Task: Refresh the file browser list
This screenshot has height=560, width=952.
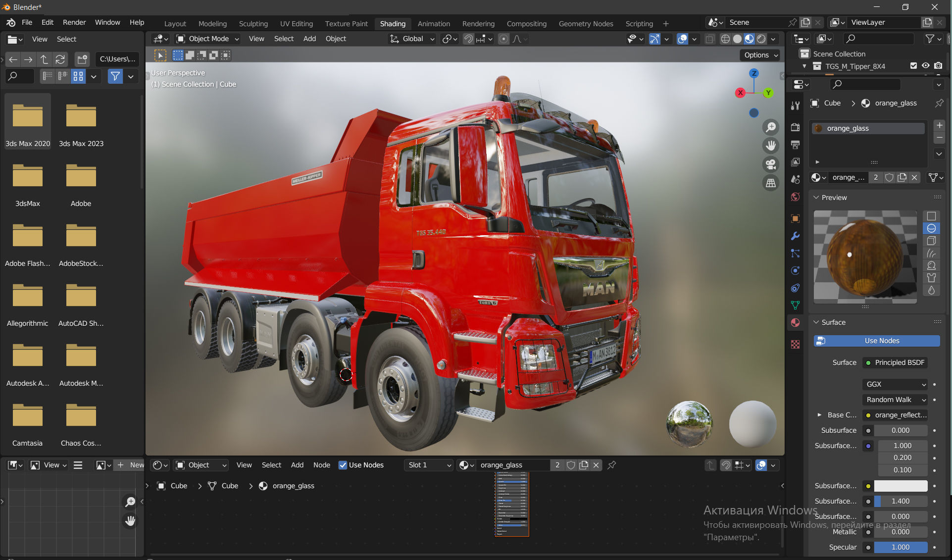Action: [60, 59]
